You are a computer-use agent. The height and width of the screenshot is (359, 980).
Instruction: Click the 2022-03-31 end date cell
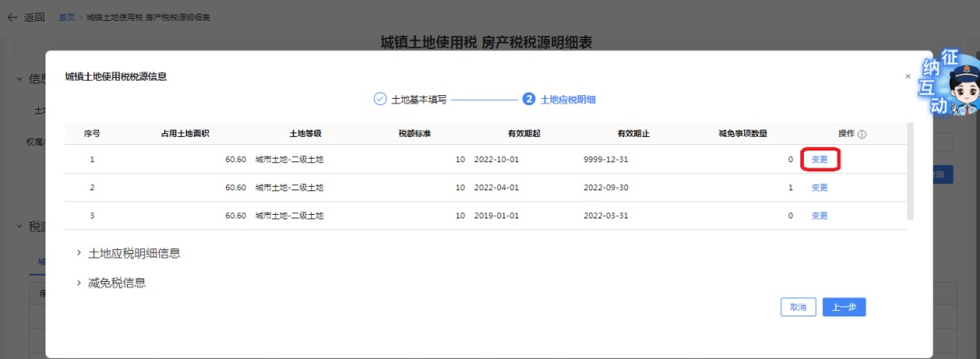[605, 216]
